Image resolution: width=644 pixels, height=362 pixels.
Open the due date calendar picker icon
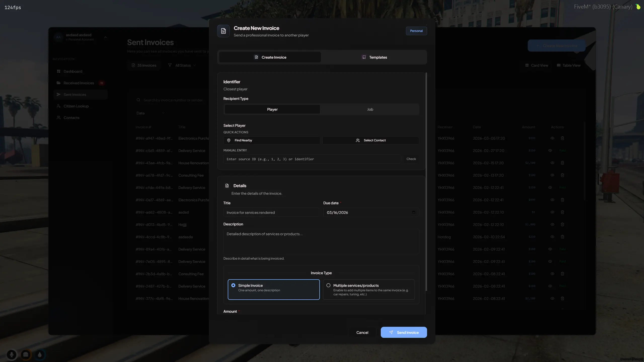click(413, 212)
